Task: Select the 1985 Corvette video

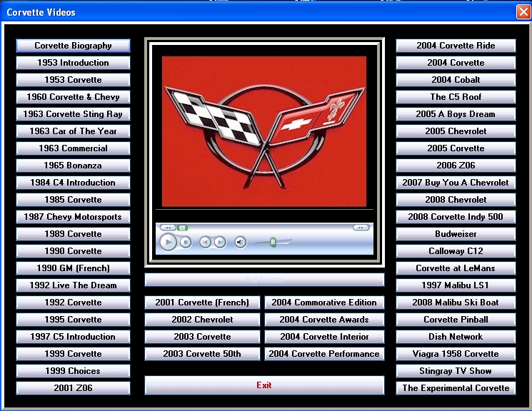Action: coord(73,200)
